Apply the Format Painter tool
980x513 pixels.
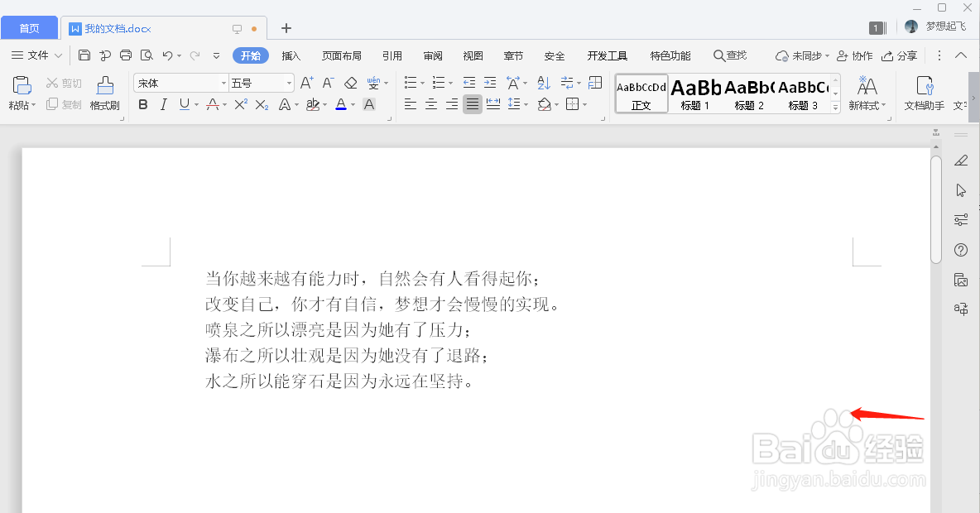coord(103,93)
